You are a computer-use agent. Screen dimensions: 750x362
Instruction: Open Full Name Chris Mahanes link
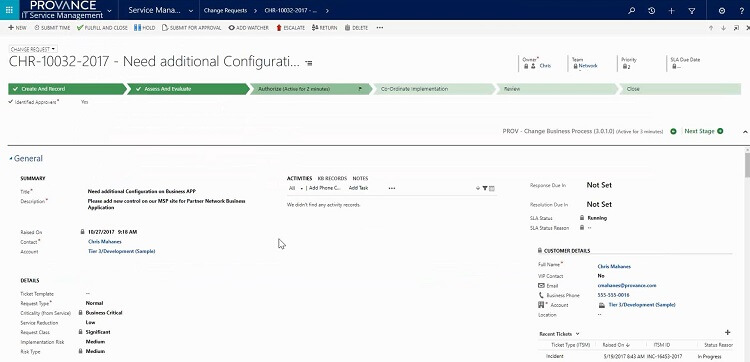614,266
